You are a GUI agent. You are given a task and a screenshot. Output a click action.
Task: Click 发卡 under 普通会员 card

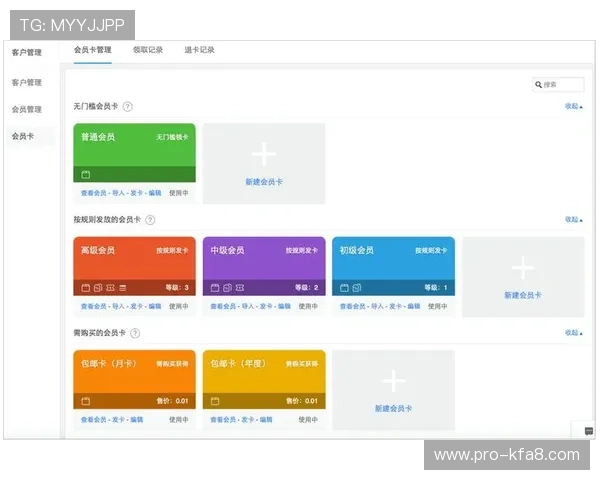point(137,193)
